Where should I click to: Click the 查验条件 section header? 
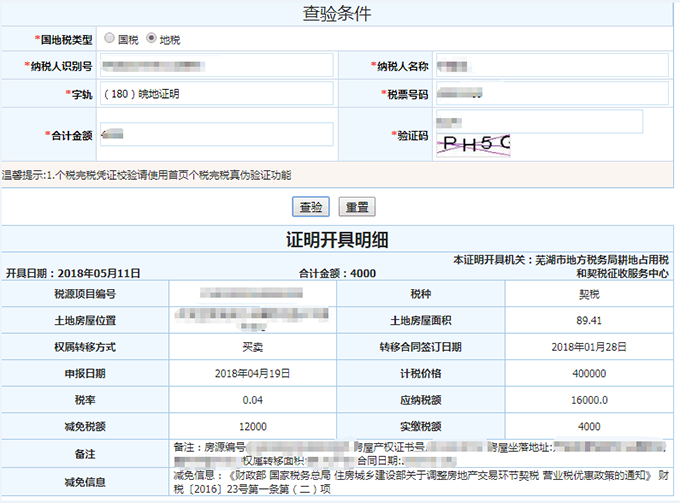[x=339, y=14]
